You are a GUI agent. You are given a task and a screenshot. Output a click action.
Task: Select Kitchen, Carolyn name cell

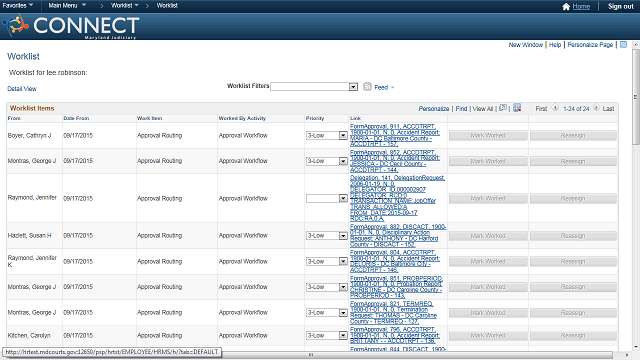pos(29,336)
